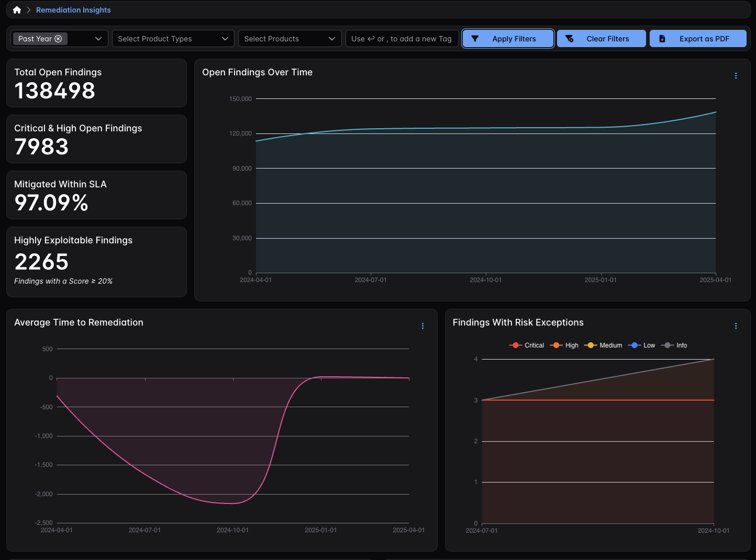Image resolution: width=756 pixels, height=560 pixels.
Task: Open the Select Products dropdown
Action: [290, 39]
